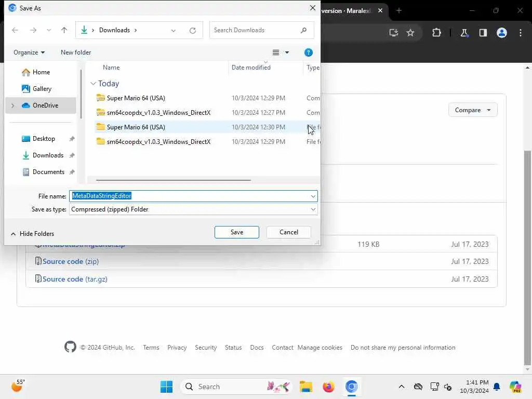This screenshot has width=532, height=399.
Task: Click the Cancel button
Action: pos(289,232)
